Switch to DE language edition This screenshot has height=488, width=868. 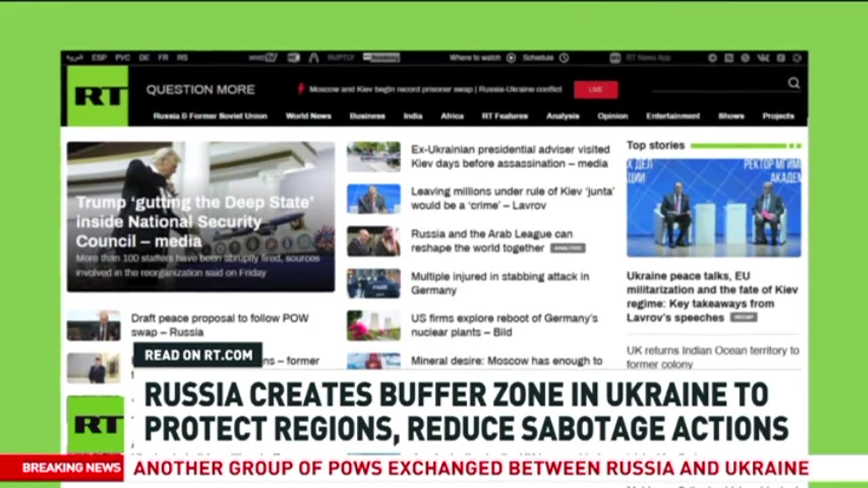(x=144, y=58)
